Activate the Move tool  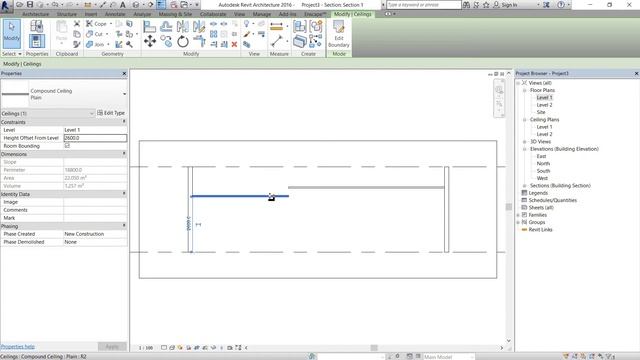[149, 41]
